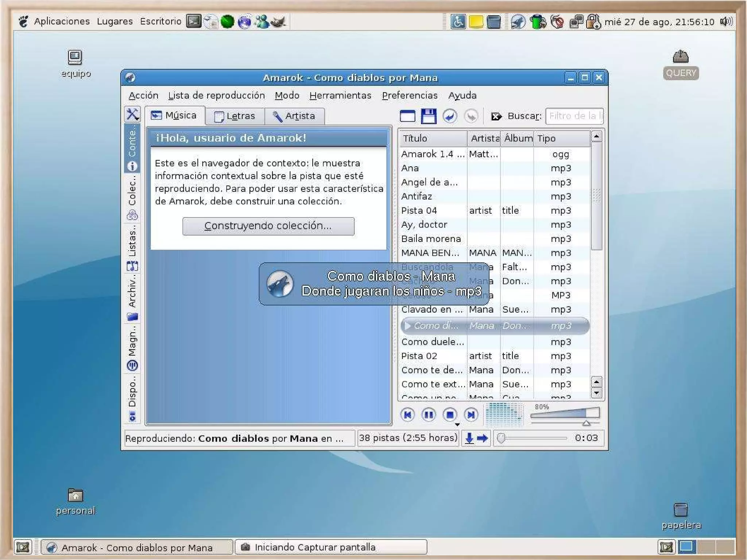Image resolution: width=747 pixels, height=560 pixels.
Task: Click the green ball launcher icon in top panel
Action: click(x=227, y=22)
